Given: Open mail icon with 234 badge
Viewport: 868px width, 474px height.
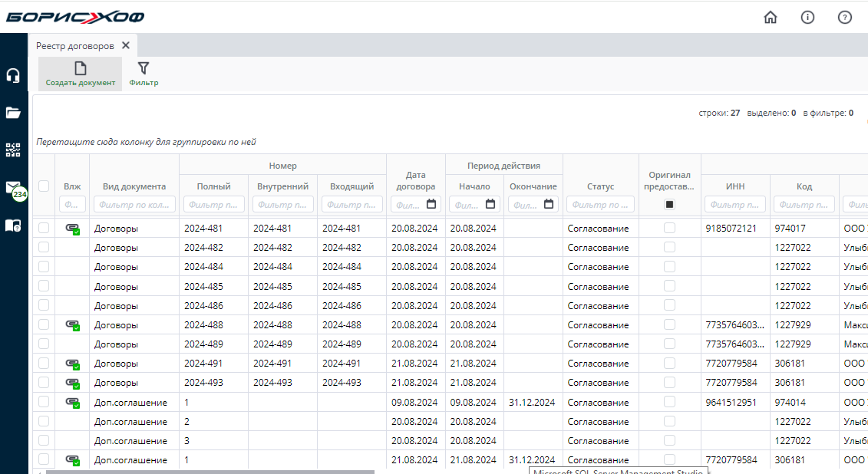Looking at the screenshot, I should click(x=13, y=188).
